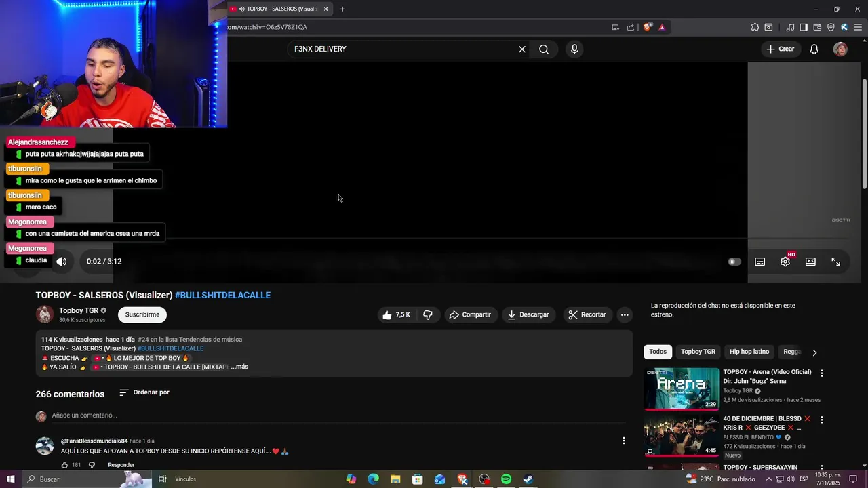Open options for FansBlessdmundial684's comment
Image resolution: width=868 pixels, height=488 pixels.
tap(624, 441)
